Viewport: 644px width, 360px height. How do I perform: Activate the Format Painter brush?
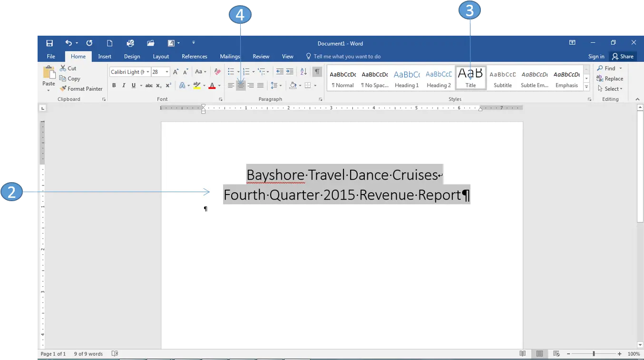click(x=63, y=88)
